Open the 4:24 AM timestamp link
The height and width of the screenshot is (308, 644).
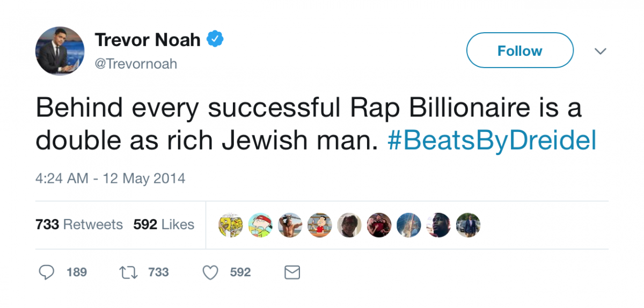click(111, 178)
